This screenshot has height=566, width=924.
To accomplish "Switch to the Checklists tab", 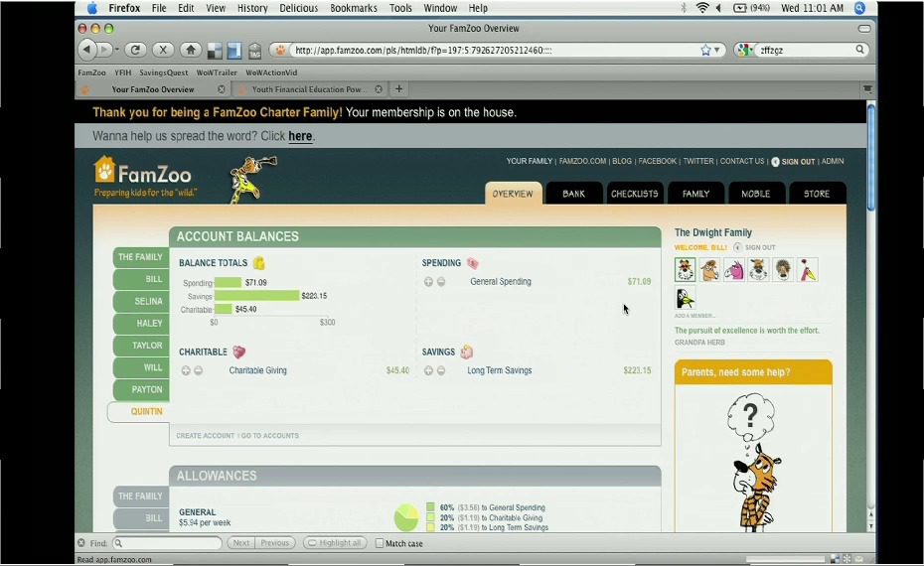I will click(x=635, y=194).
